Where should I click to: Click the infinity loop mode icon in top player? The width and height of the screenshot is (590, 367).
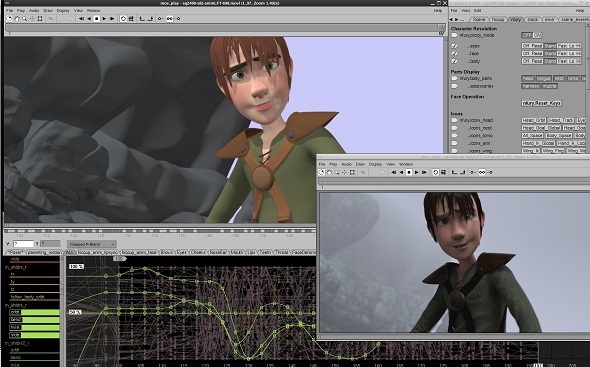click(170, 18)
